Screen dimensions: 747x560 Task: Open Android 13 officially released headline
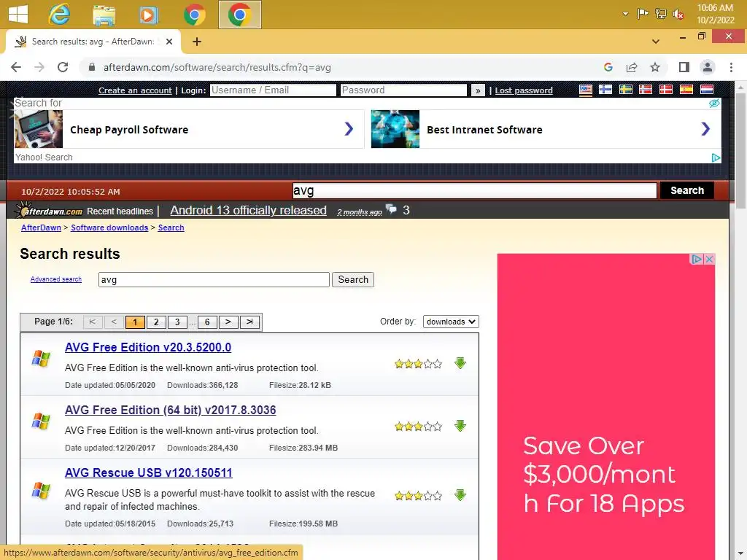click(x=248, y=211)
